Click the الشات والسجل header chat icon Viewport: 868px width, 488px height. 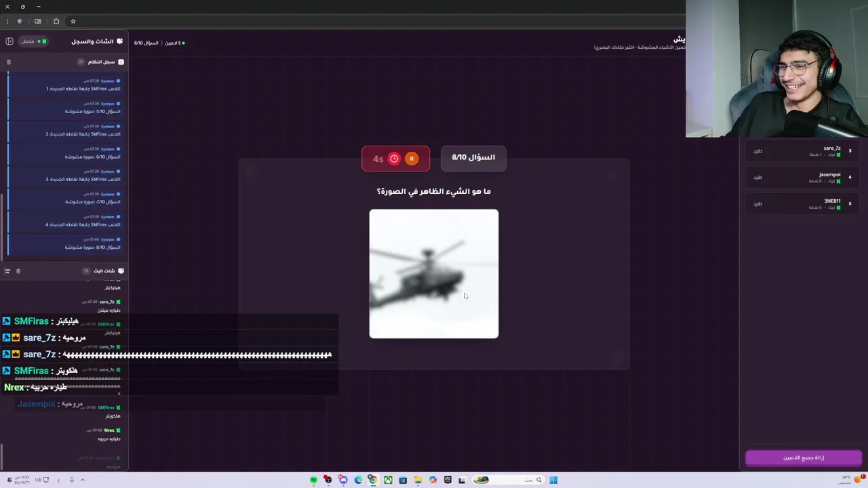point(120,41)
